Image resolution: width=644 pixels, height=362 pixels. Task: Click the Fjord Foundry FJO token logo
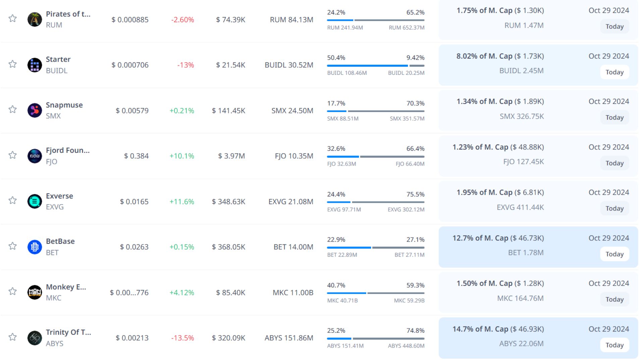tap(35, 156)
